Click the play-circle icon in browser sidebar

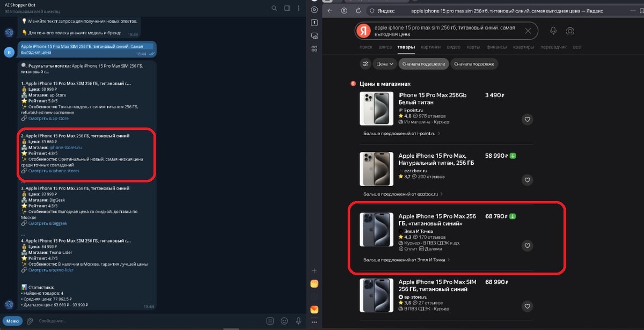click(x=314, y=10)
